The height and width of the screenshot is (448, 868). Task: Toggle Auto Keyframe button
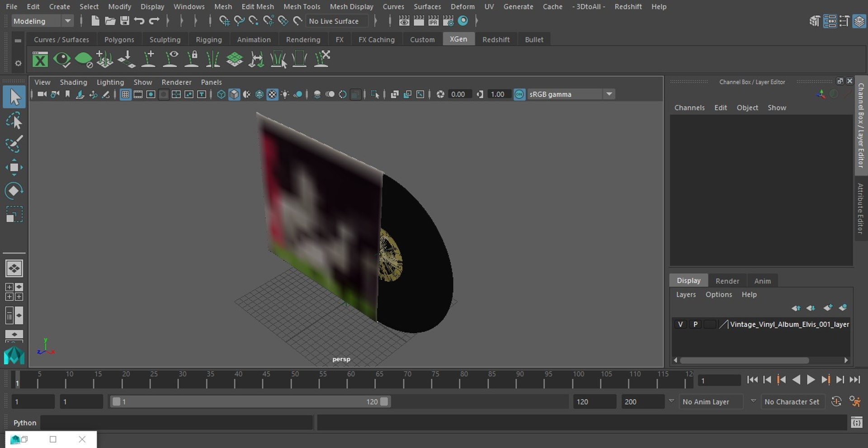(x=836, y=401)
